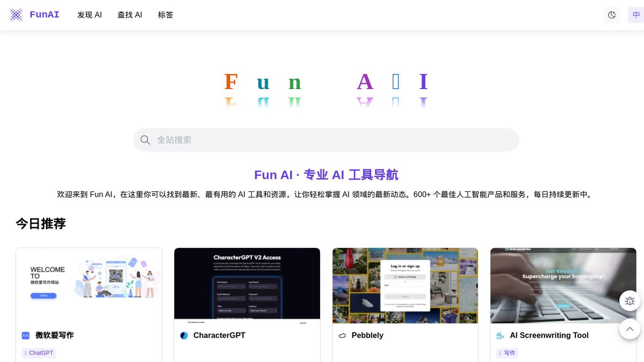Screen dimensions: 644x362
Task: Click the 写作 tag badge
Action: tap(507, 353)
